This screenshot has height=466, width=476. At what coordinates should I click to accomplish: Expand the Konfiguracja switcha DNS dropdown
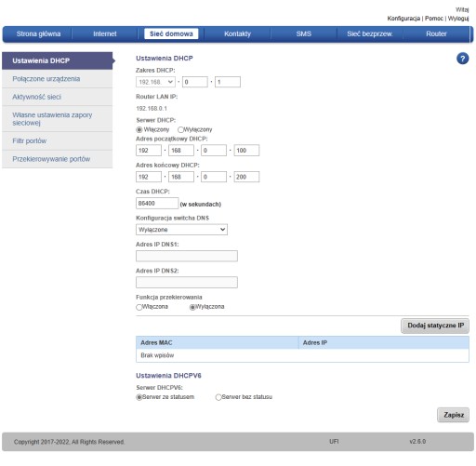(x=181, y=230)
